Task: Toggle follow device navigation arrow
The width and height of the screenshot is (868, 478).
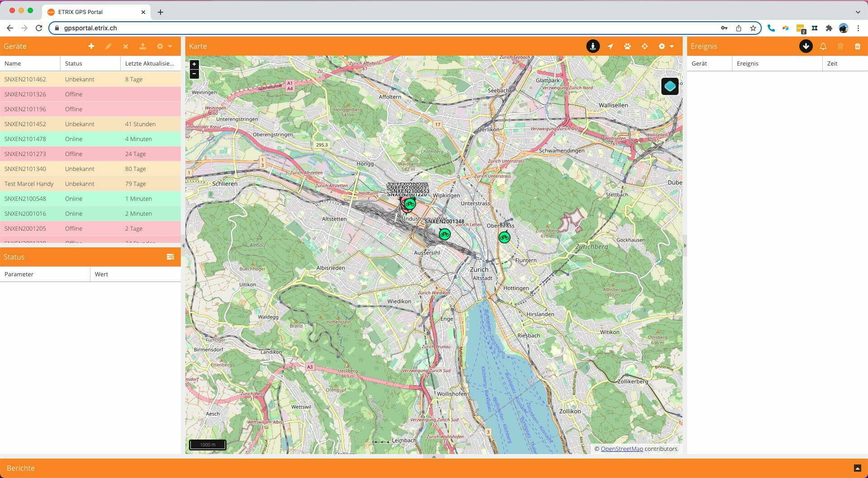Action: point(610,46)
